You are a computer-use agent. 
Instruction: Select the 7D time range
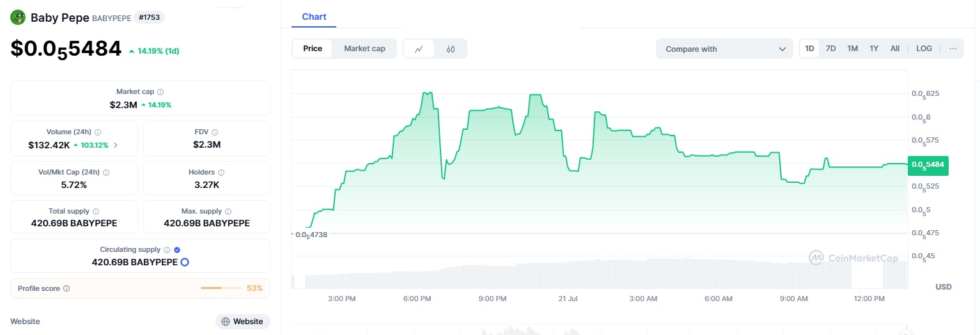click(830, 49)
